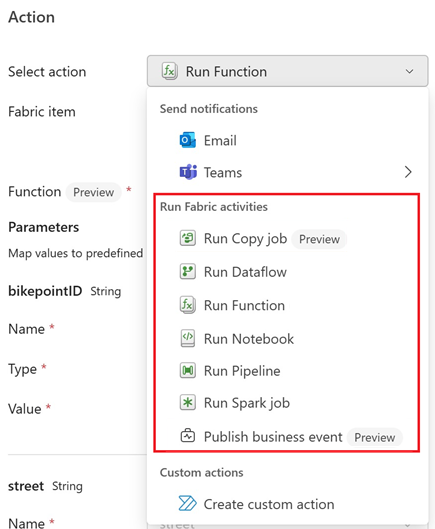
Task: Click the Run Copy job icon
Action: coord(187,238)
